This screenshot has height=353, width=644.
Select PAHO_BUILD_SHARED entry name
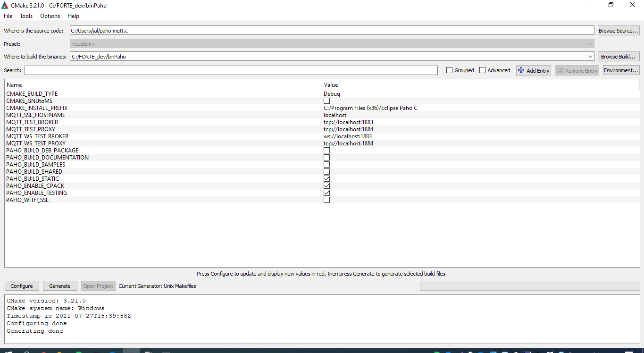coord(34,172)
